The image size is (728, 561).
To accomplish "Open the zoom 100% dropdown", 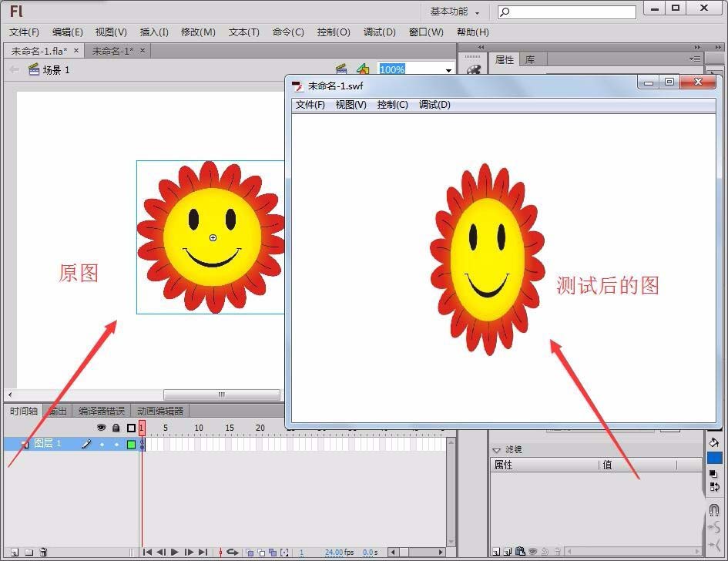I will (x=448, y=70).
